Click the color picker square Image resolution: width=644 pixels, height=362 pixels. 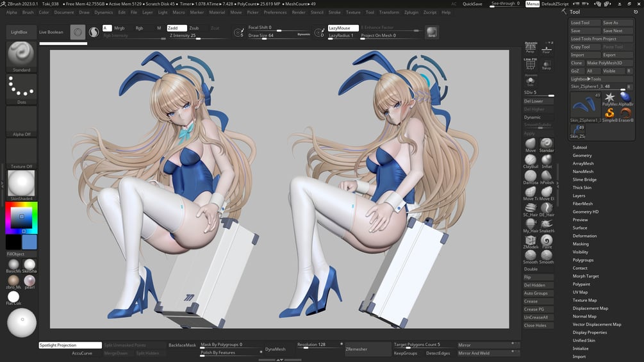click(x=21, y=218)
